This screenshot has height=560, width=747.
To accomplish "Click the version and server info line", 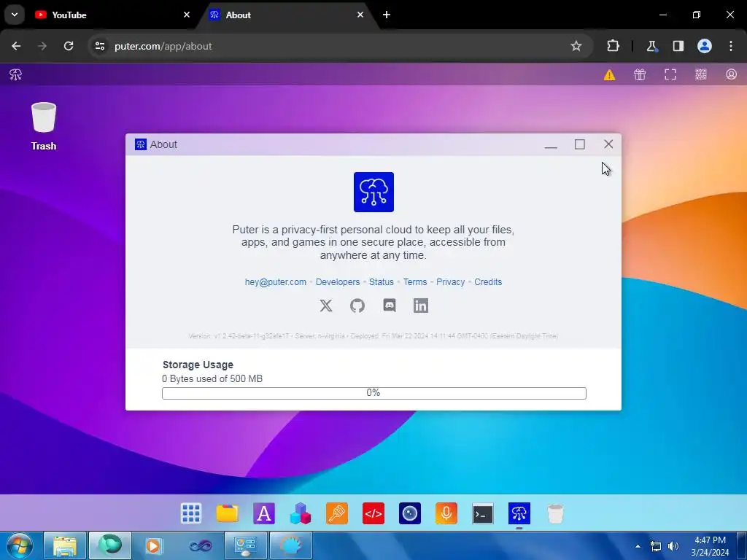I will click(373, 335).
